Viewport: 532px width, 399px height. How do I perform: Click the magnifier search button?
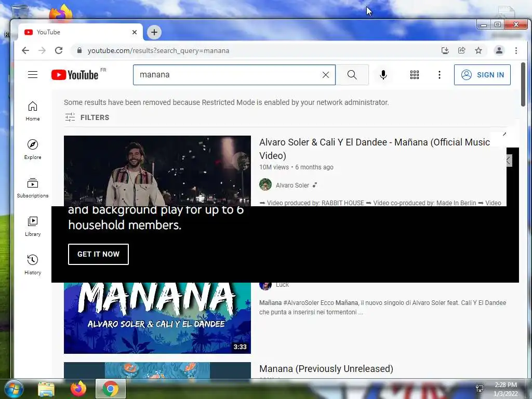tap(352, 75)
